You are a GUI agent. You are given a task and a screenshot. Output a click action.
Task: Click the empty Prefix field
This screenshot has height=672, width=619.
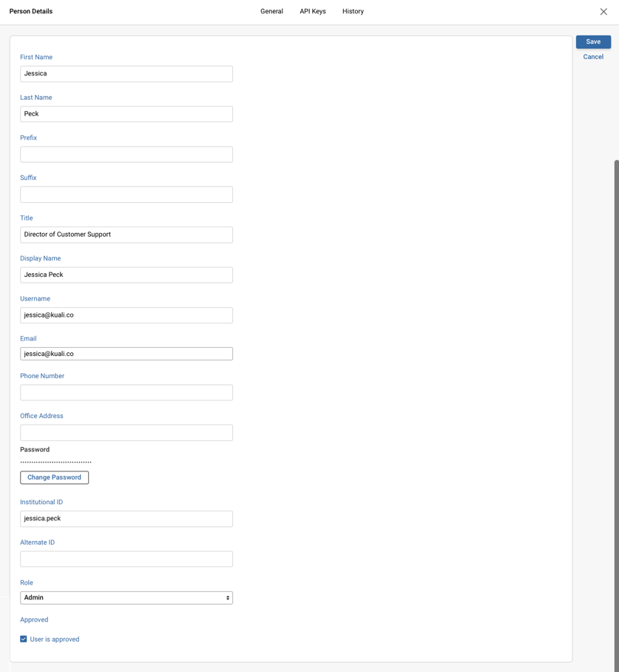click(126, 154)
